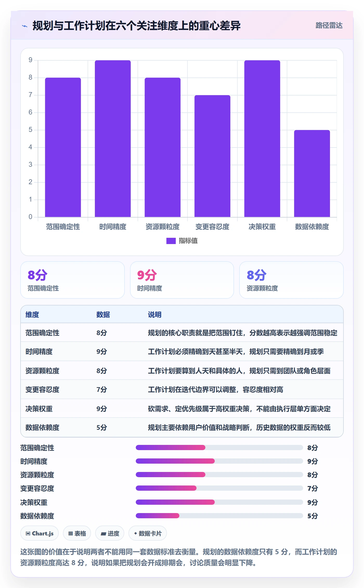364x588 pixels.
Task: Click the 资源颗粒度 bar in the chart
Action: [x=162, y=147]
